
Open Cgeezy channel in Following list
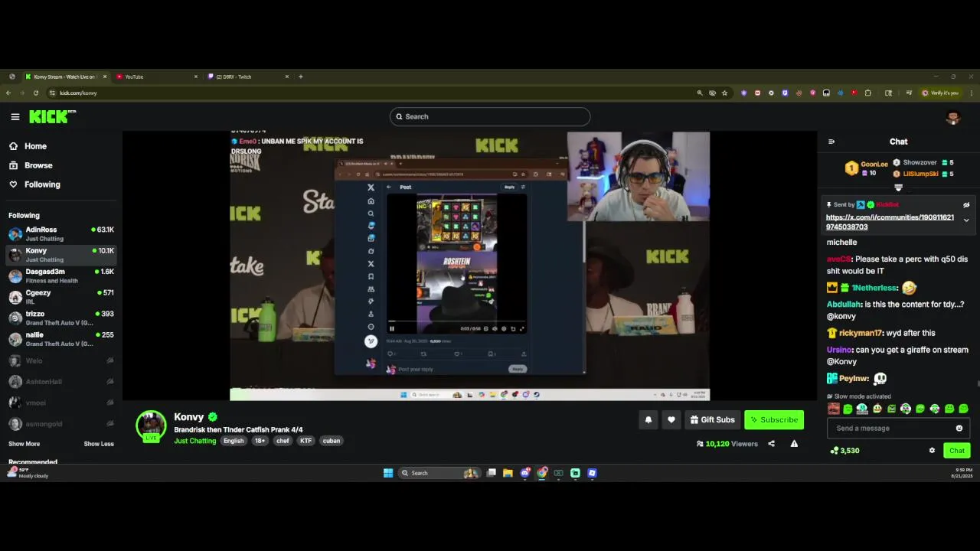pos(61,296)
